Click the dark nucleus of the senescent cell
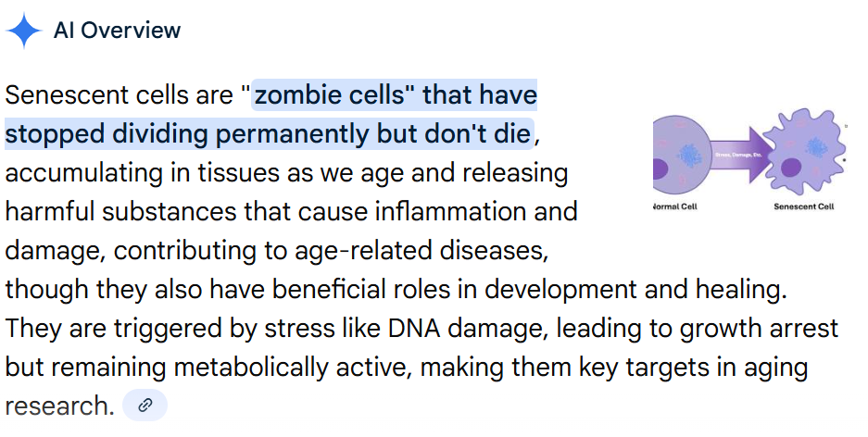This screenshot has width=868, height=437. click(x=790, y=168)
